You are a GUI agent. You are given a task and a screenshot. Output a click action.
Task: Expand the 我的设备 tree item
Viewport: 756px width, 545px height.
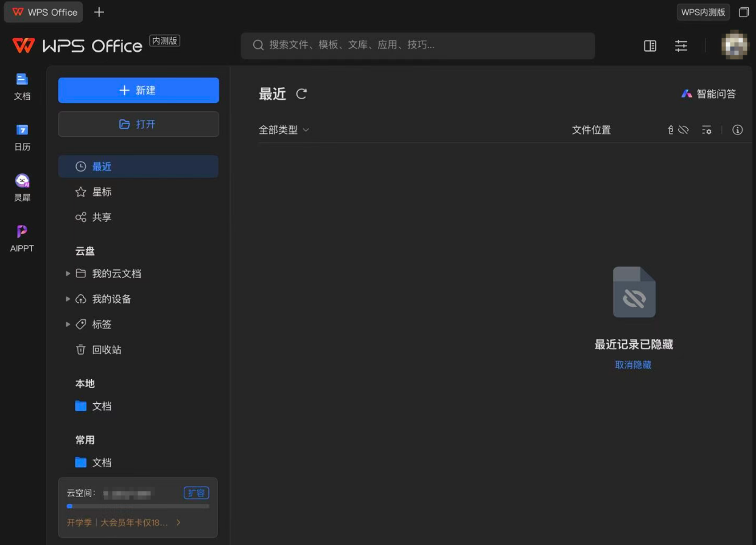68,299
